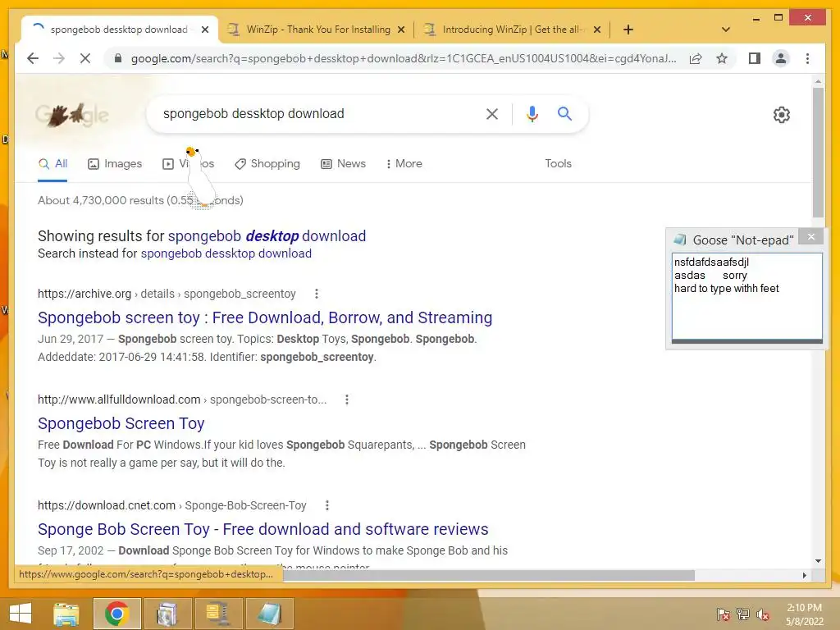Screen dimensions: 840x630
Task: Click the blue search magnifier button
Action: tap(564, 113)
